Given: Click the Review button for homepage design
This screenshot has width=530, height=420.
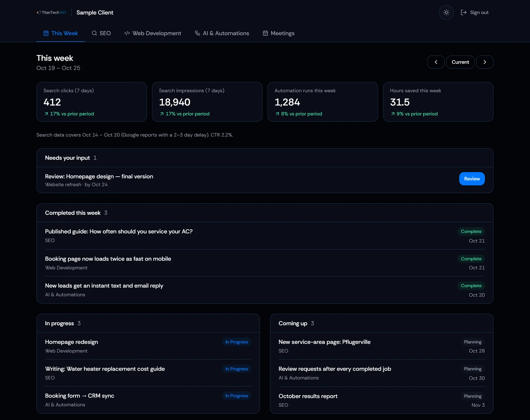Looking at the screenshot, I should click(x=472, y=179).
